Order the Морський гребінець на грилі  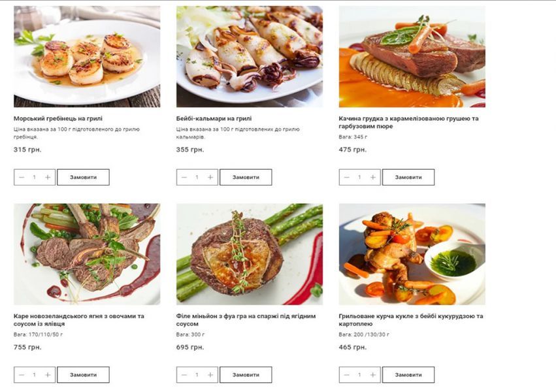click(x=84, y=177)
